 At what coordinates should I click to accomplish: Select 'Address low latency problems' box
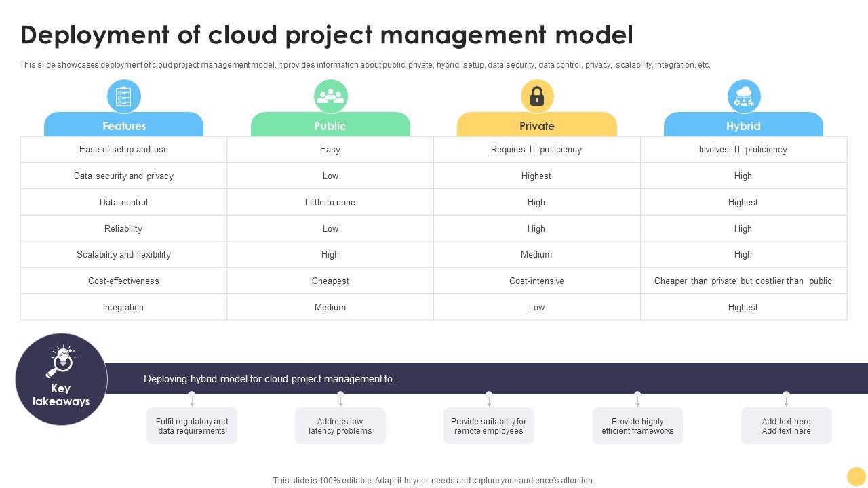340,426
